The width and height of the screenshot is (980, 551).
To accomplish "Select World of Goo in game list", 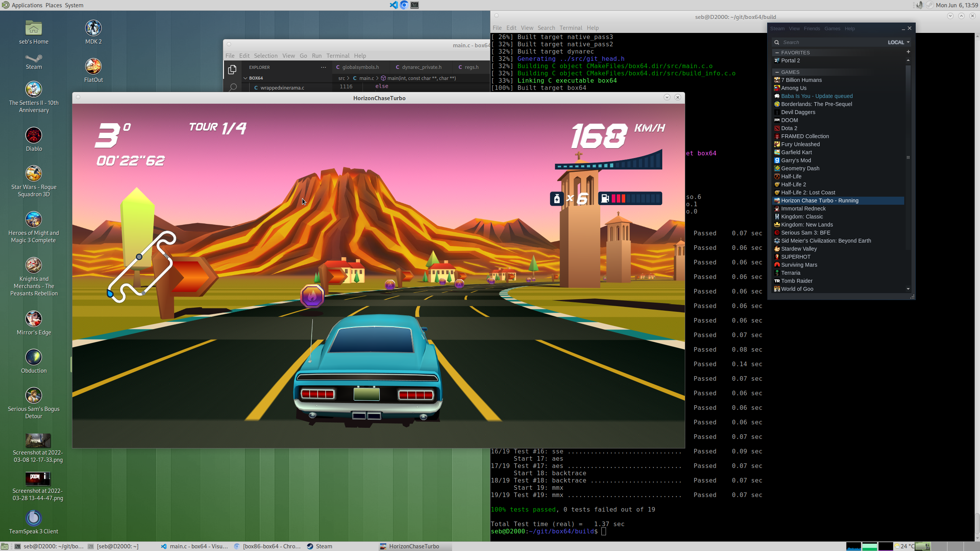I will [838, 289].
